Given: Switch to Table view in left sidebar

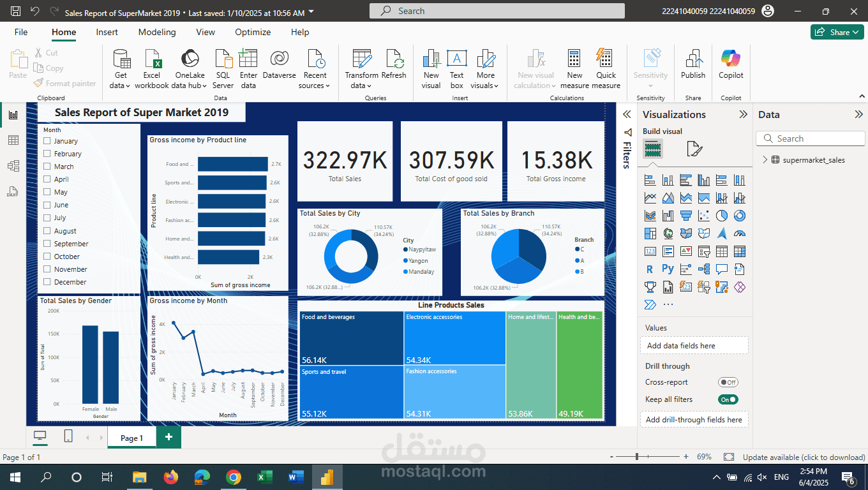Looking at the screenshot, I should click(13, 140).
